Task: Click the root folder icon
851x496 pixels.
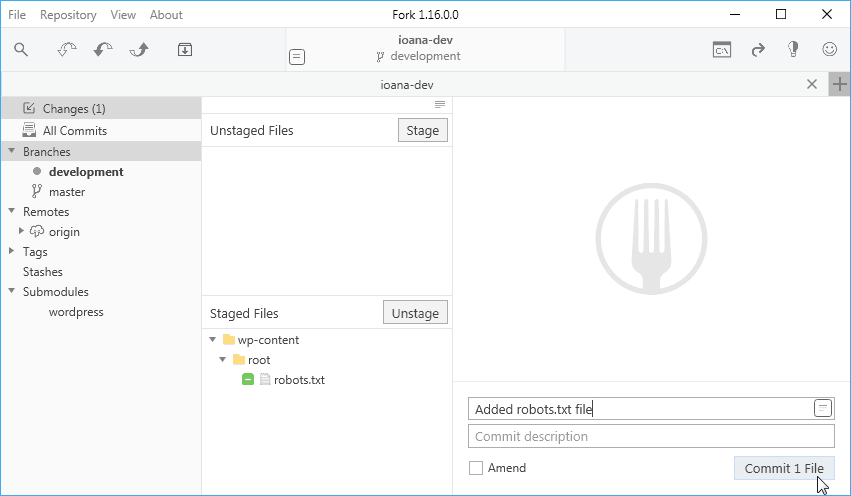Action: [239, 359]
